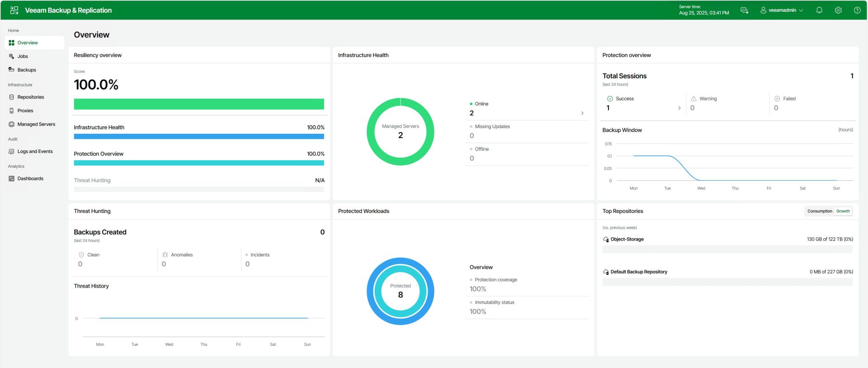Expand the Online servers chevron

point(582,113)
